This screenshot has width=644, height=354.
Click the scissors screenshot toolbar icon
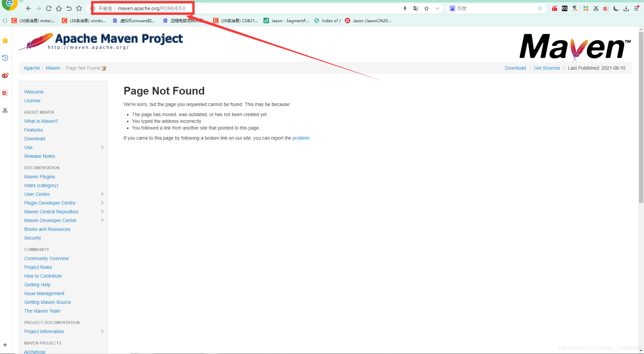tap(596, 8)
